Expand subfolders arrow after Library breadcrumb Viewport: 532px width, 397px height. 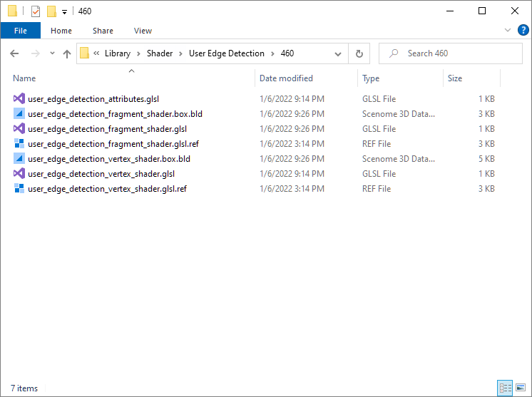(x=138, y=53)
